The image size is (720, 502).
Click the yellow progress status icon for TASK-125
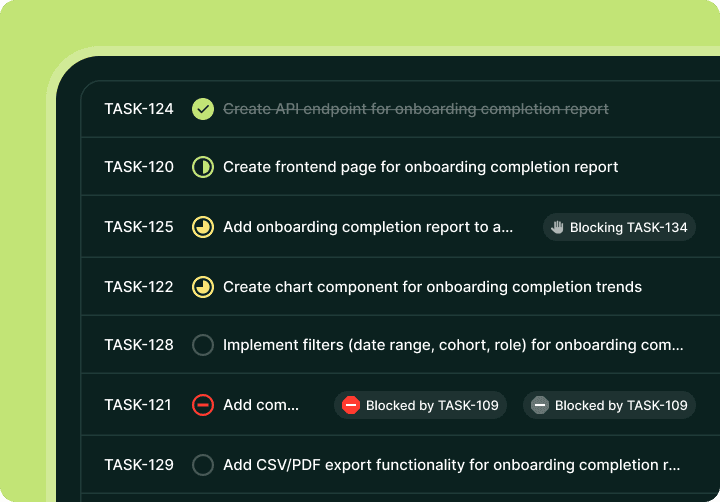tap(202, 227)
